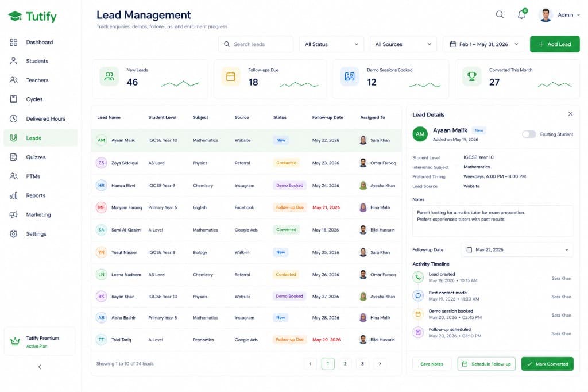Click the Lead created phone timeline icon
The height and width of the screenshot is (392, 588).
coord(418,277)
